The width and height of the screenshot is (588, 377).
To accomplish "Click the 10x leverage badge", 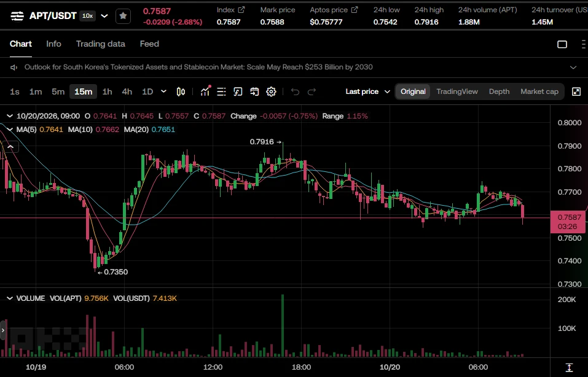I will 88,16.
